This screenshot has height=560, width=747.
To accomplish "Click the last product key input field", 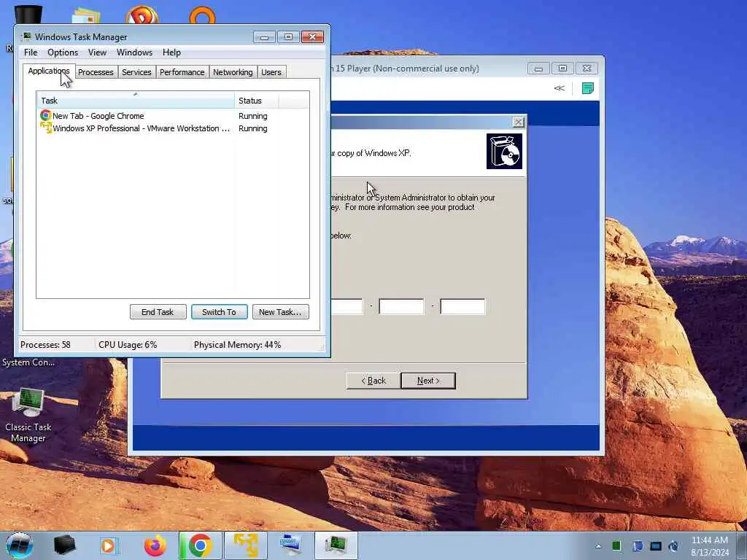I will pyautogui.click(x=462, y=307).
